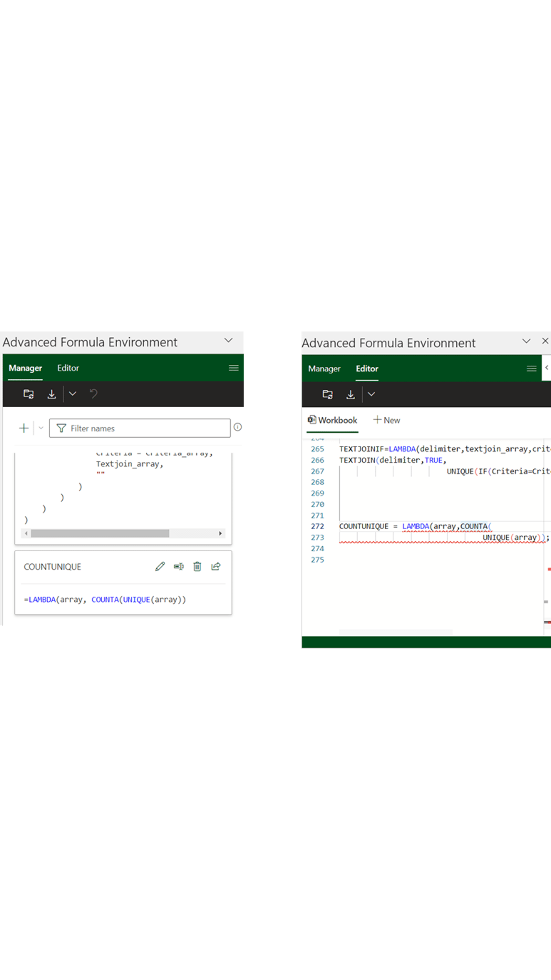Create a new module with the New button
The image size is (551, 980).
pyautogui.click(x=386, y=420)
